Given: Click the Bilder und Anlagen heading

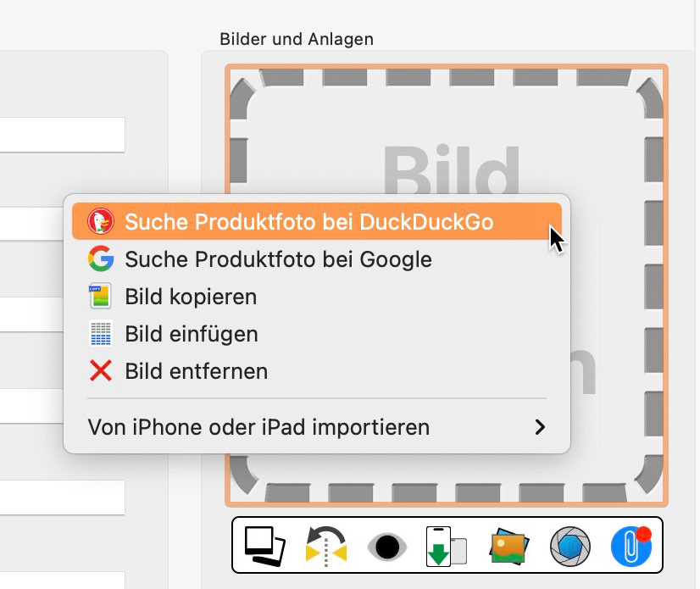Looking at the screenshot, I should coord(297,39).
